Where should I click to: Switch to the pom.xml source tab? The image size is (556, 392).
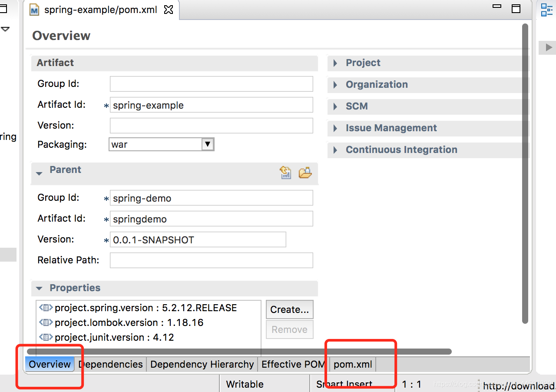(x=353, y=364)
